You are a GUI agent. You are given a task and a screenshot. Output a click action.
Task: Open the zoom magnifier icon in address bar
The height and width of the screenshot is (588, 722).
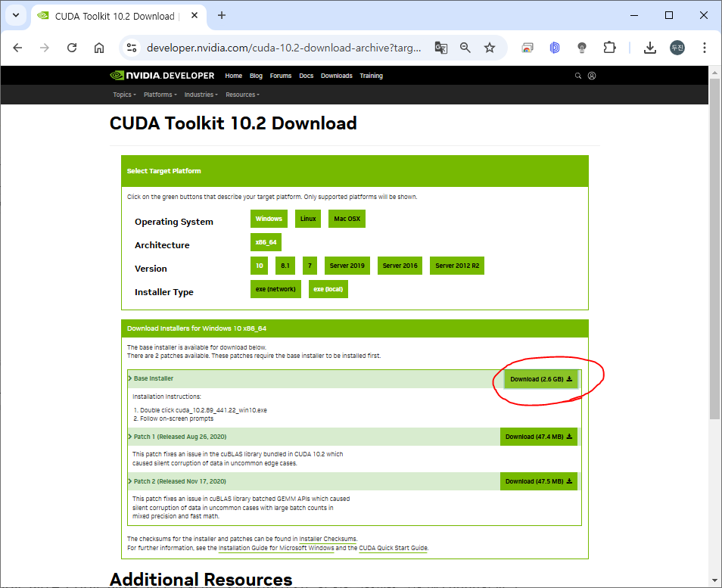point(465,48)
